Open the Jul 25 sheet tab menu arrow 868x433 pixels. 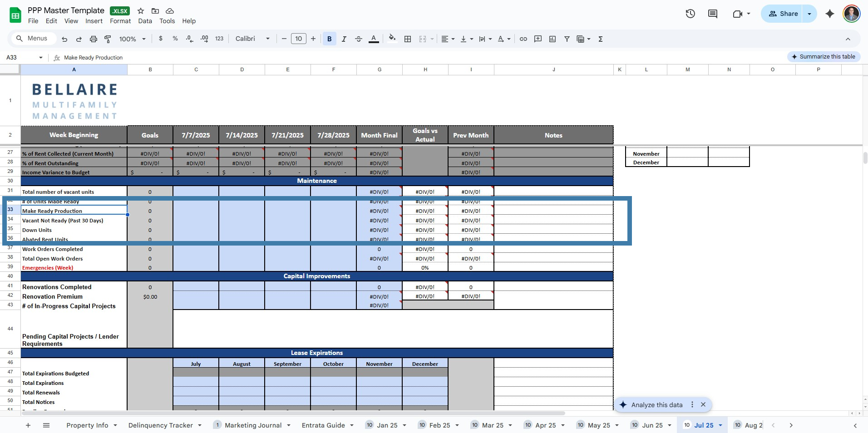pyautogui.click(x=720, y=425)
